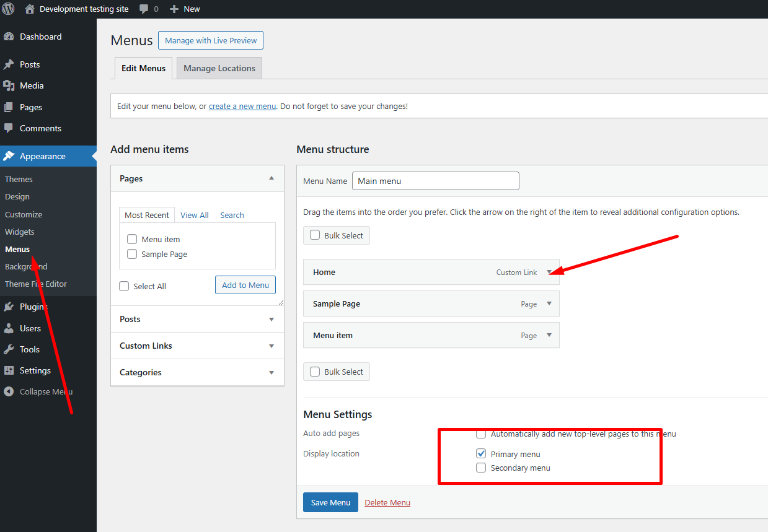Switch to the Edit Menus tab
The height and width of the screenshot is (532, 768).
(x=143, y=68)
